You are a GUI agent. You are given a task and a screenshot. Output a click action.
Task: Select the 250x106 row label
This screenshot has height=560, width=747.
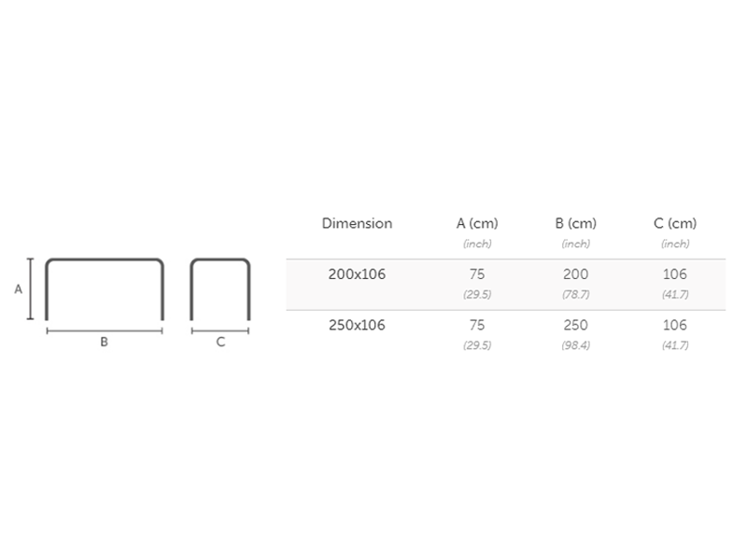coord(357,325)
